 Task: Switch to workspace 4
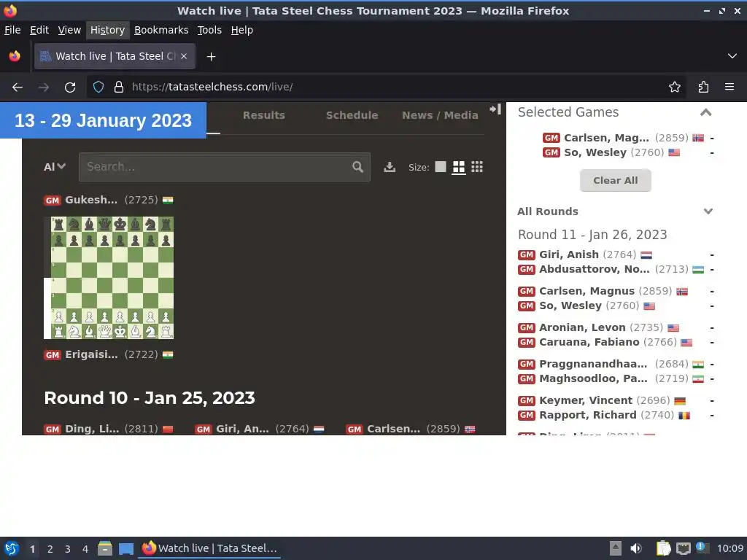coord(85,549)
